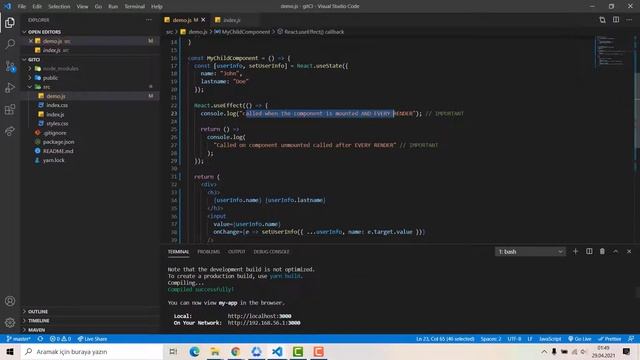Viewport: 640px width, 360px height.
Task: Open package.json in the file tree
Action: 58,142
